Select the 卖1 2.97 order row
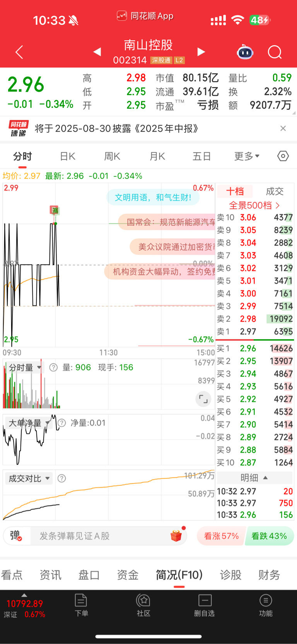The height and width of the screenshot is (644, 297). coord(254,331)
